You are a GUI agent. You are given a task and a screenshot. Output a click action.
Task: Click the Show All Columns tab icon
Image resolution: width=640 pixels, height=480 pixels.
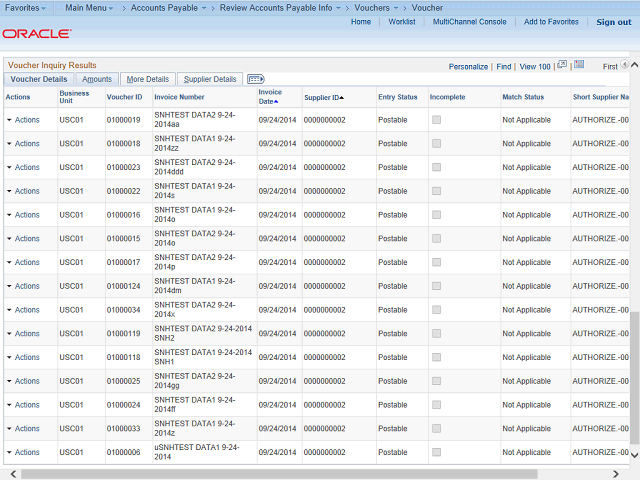point(255,79)
